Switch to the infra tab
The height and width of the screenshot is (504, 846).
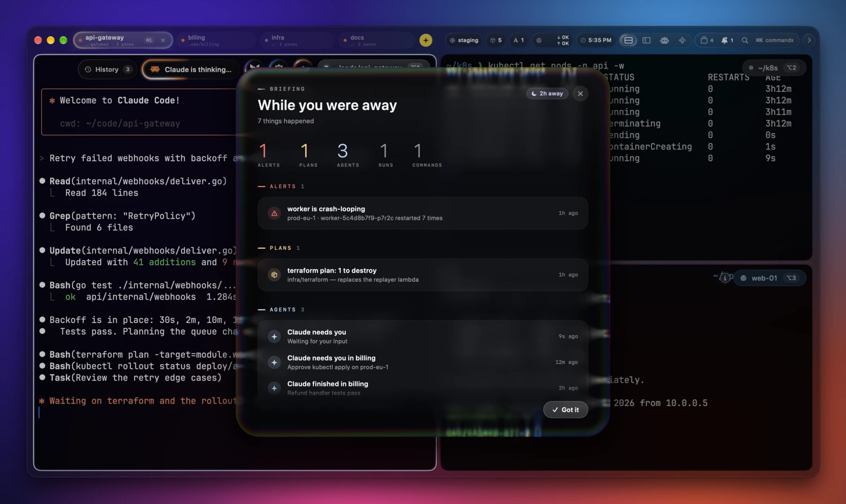(x=297, y=40)
